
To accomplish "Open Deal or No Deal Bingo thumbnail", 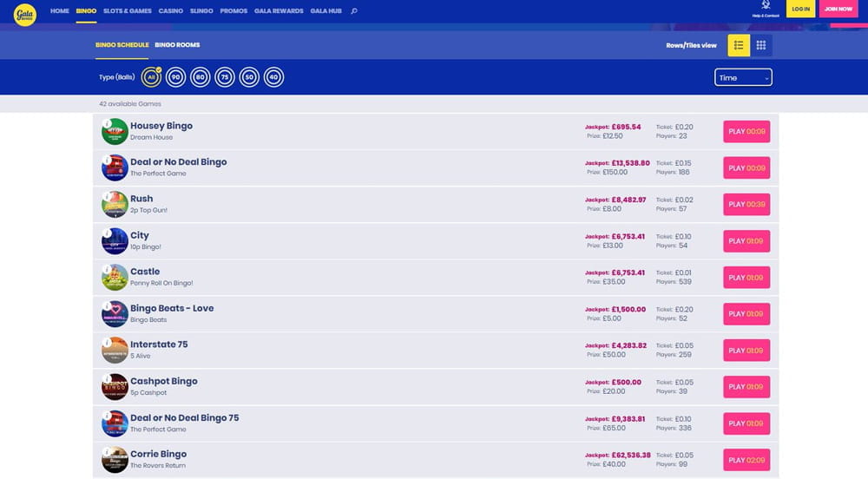I will click(x=115, y=168).
